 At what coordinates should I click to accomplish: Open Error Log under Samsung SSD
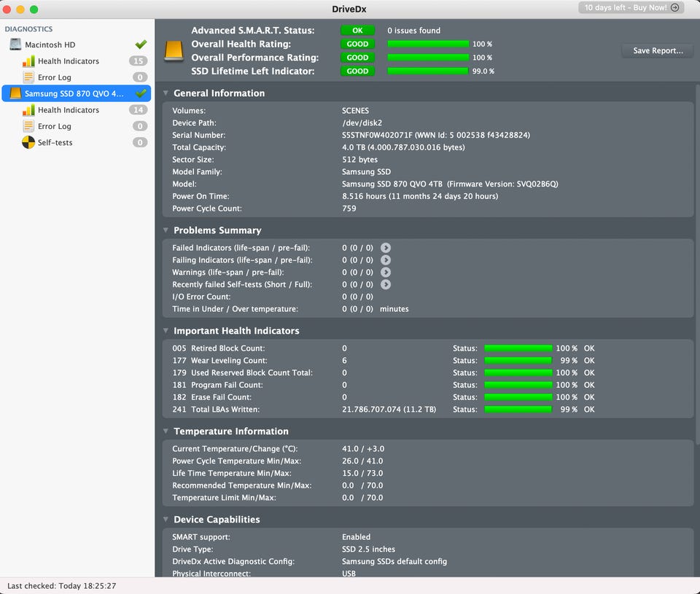coord(77,126)
